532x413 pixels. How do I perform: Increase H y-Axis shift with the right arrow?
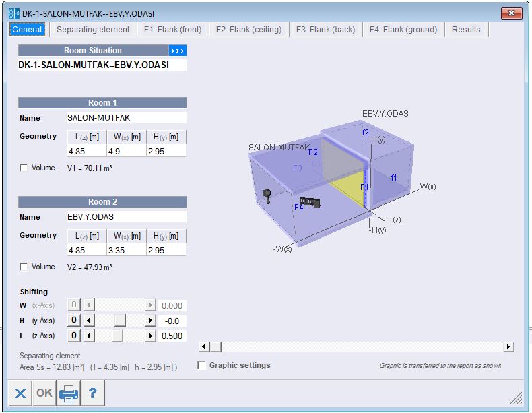150,320
